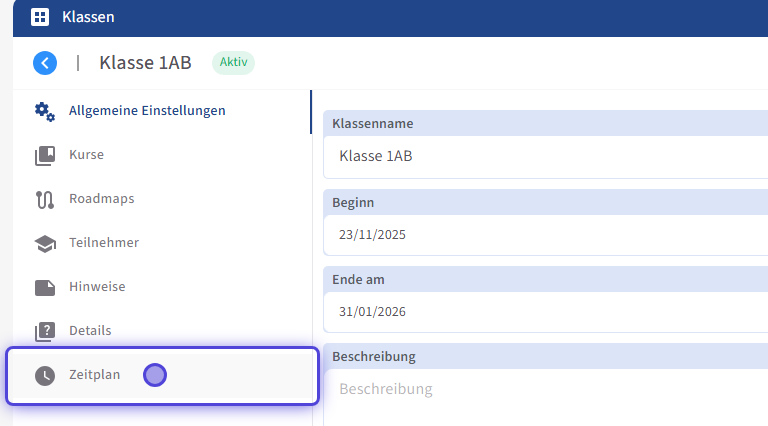
Task: Click the grid apps icon beside Klassen
Action: [x=40, y=17]
